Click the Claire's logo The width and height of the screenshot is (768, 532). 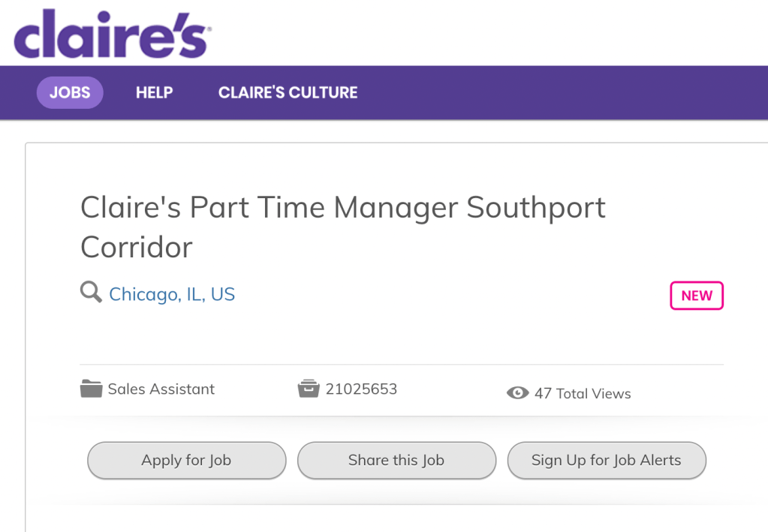(x=111, y=34)
